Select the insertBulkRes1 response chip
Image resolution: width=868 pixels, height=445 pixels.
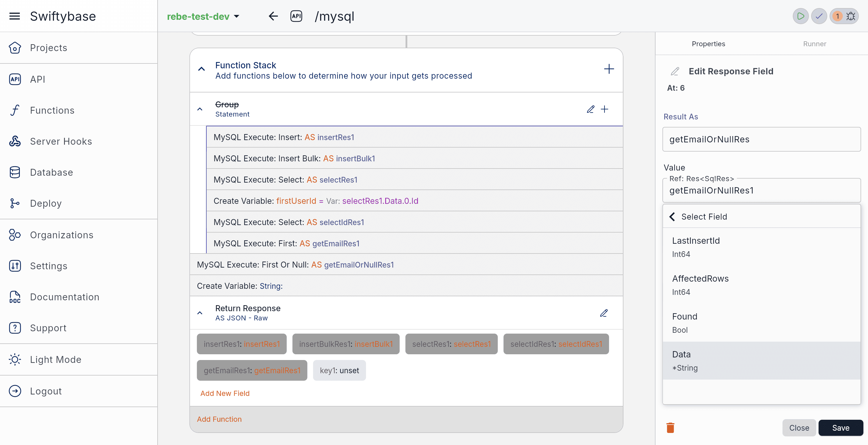(x=346, y=344)
